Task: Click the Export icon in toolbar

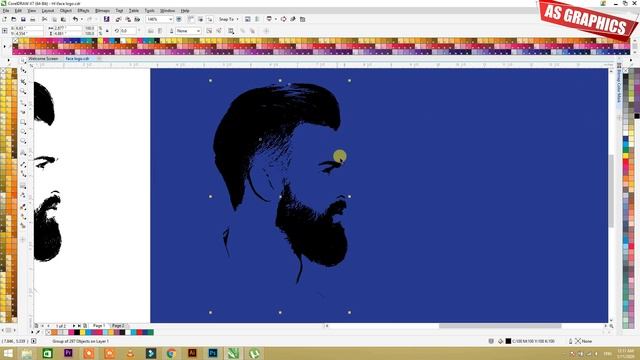Action: pos(128,19)
